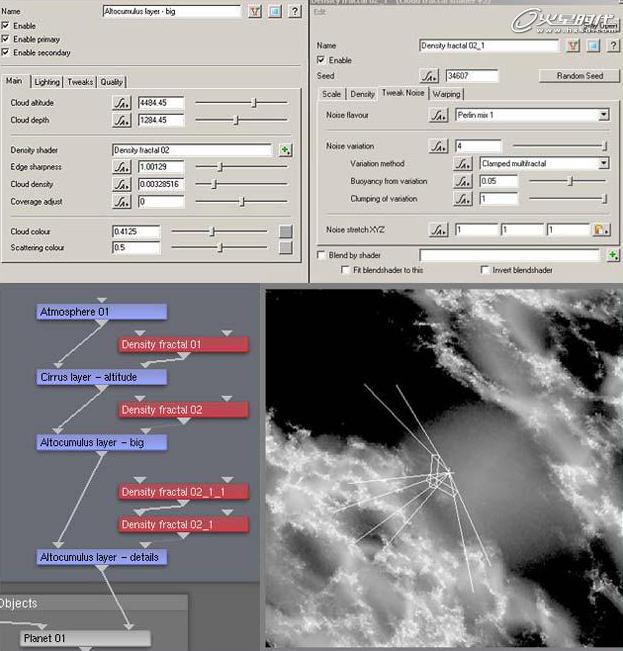
Task: Select Density fractal 02_1_1 node
Action: point(183,492)
